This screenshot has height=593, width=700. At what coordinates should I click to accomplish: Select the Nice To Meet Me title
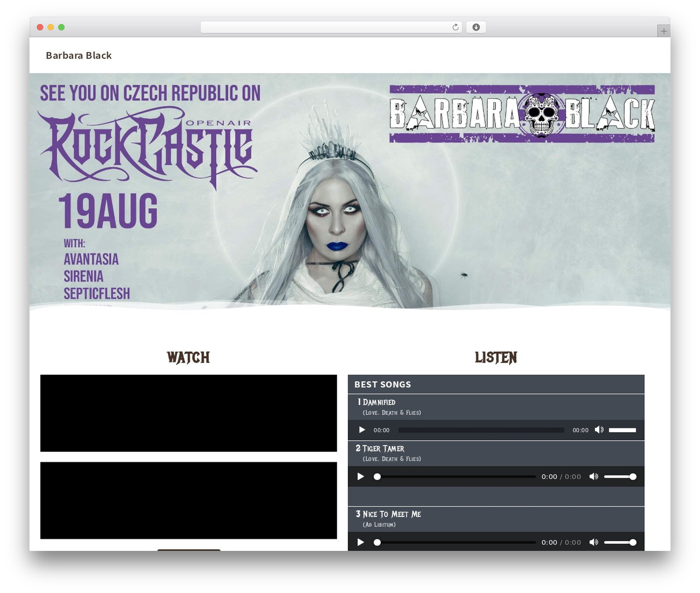(392, 514)
